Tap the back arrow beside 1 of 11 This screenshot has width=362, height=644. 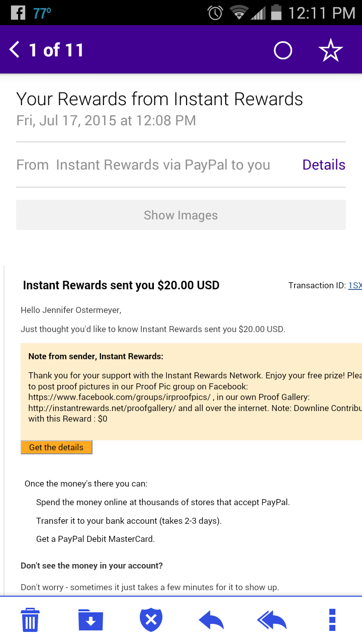[x=14, y=50]
